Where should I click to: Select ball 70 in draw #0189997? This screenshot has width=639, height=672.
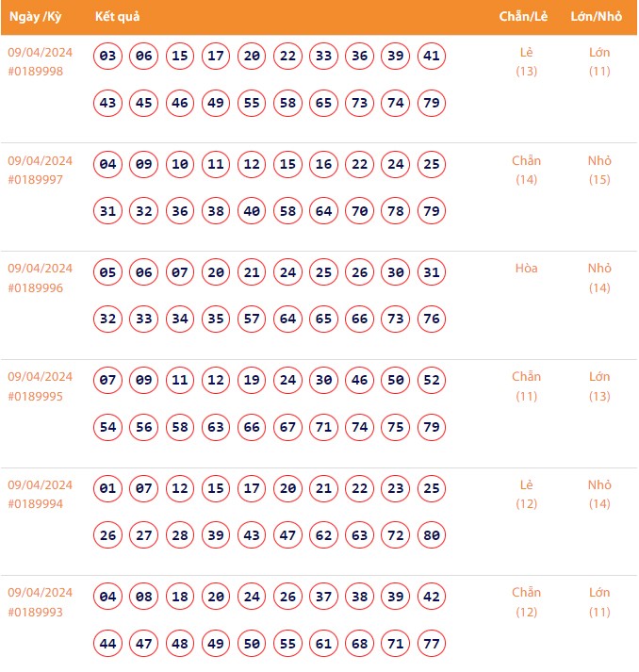(359, 211)
